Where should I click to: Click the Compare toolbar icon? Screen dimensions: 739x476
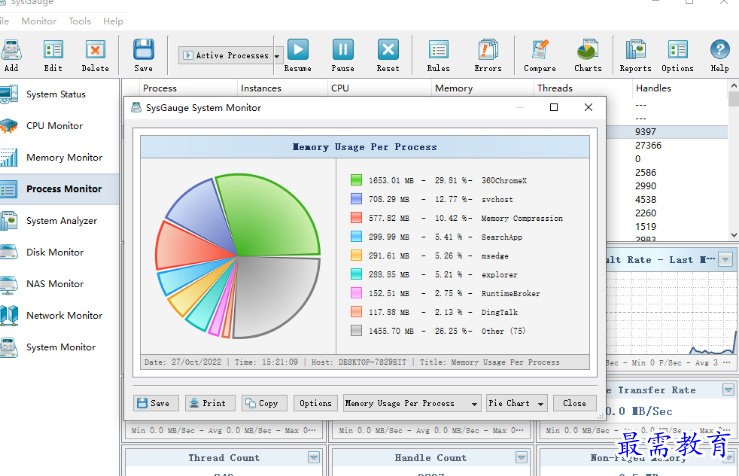(540, 55)
